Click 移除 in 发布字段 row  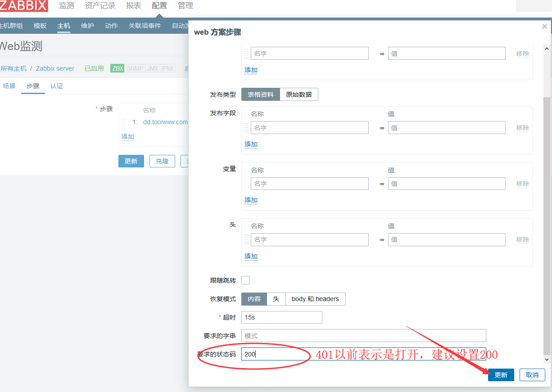coord(523,128)
